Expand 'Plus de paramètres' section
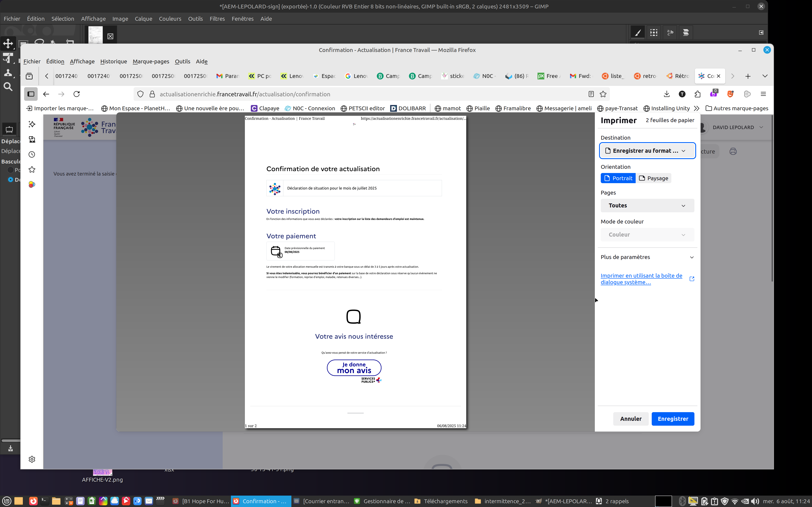The height and width of the screenshot is (507, 812). click(647, 257)
